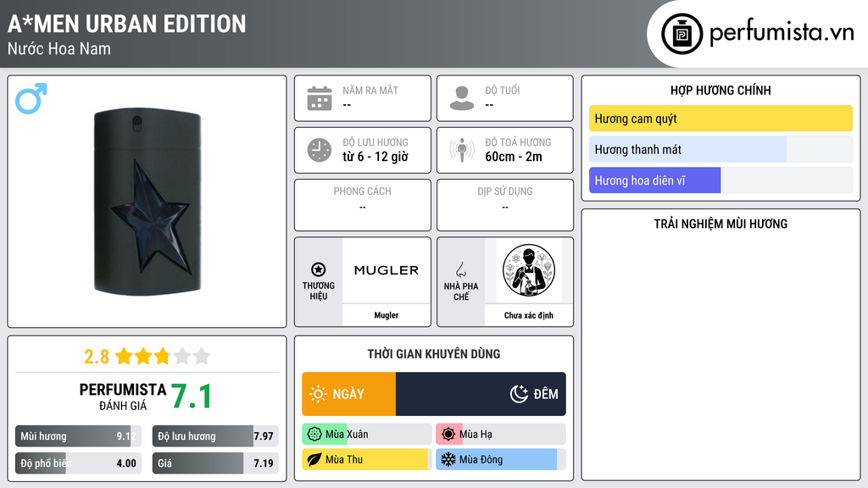Click the Độ phổ biến score bar
This screenshot has height=488, width=868.
point(79,463)
